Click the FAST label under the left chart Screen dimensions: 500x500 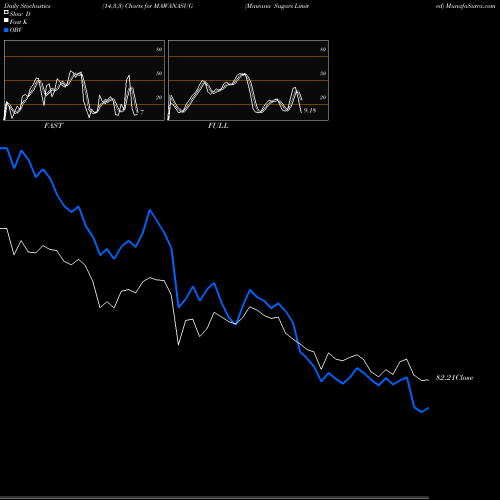(x=53, y=126)
